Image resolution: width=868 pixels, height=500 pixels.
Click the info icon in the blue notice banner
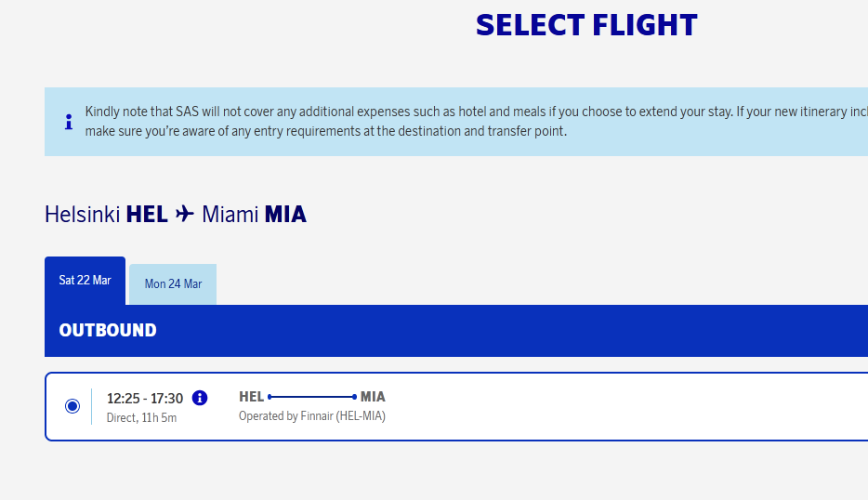click(x=69, y=122)
